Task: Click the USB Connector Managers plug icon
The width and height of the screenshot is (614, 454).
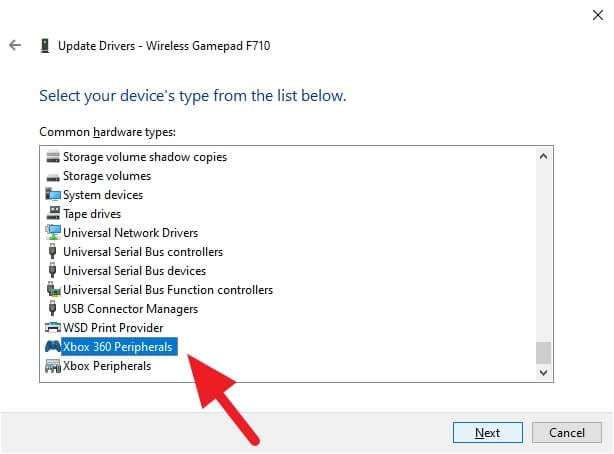Action: point(52,309)
